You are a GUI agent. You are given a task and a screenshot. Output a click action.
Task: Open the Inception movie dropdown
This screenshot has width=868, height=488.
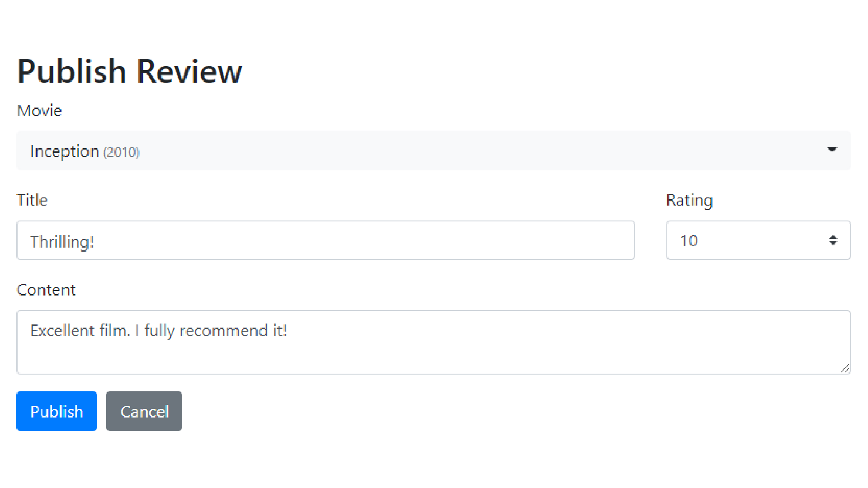[x=433, y=151]
